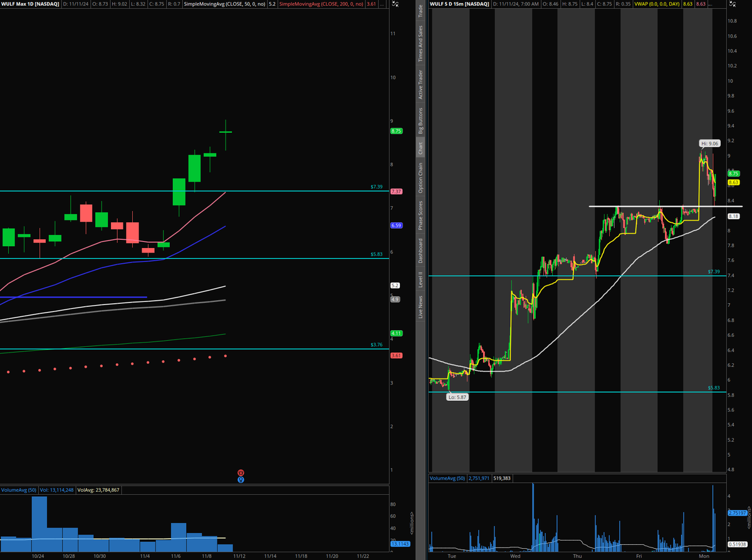
Task: Click the blue event marker below the earnings icon
Action: [240, 480]
